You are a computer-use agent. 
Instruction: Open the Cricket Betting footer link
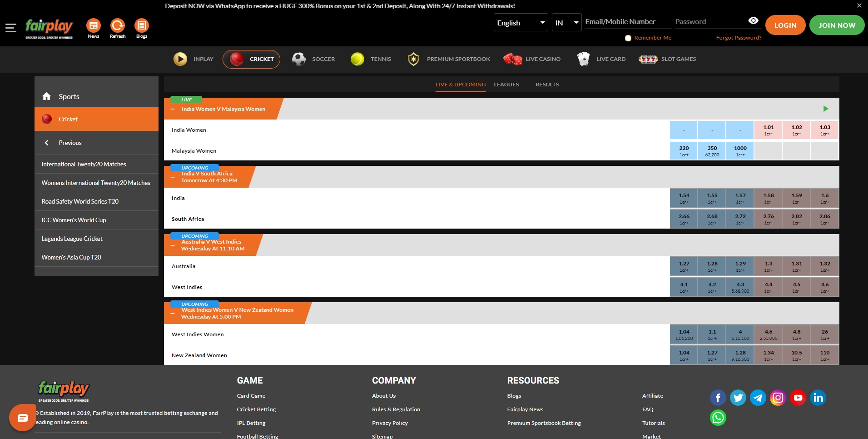click(256, 409)
